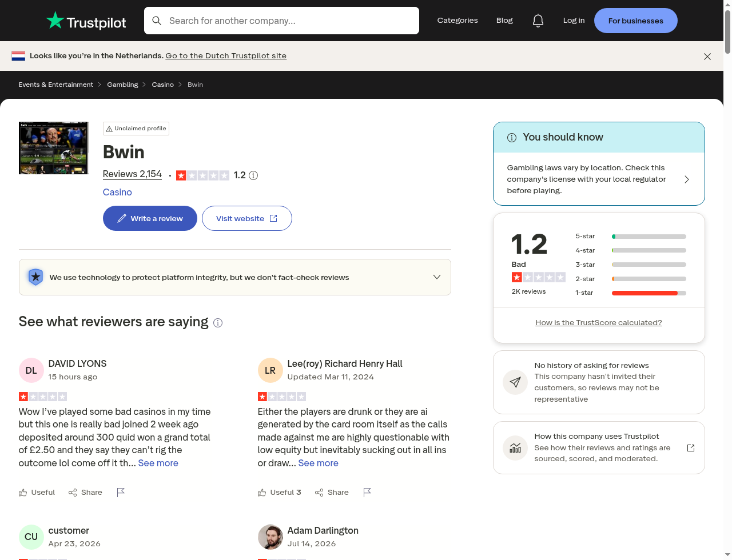Click the 5-star green rating bar
732x560 pixels.
(649, 237)
